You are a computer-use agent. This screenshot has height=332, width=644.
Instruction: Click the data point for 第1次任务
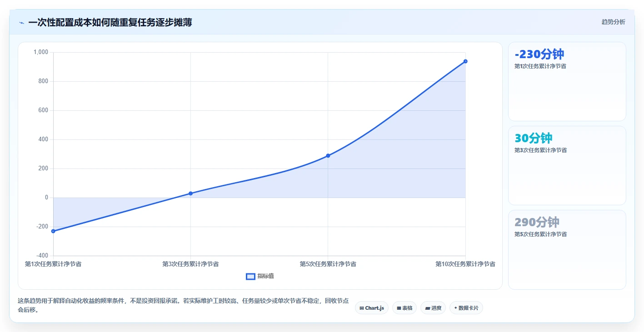[x=53, y=231]
